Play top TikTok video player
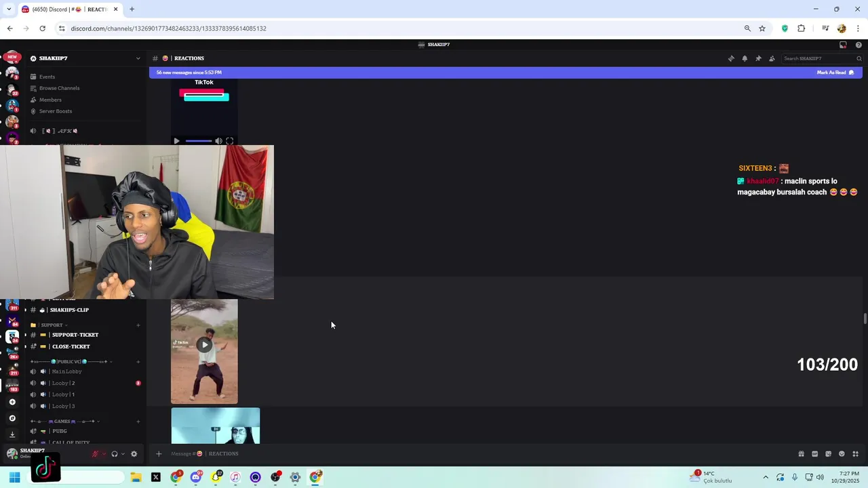 coord(176,141)
